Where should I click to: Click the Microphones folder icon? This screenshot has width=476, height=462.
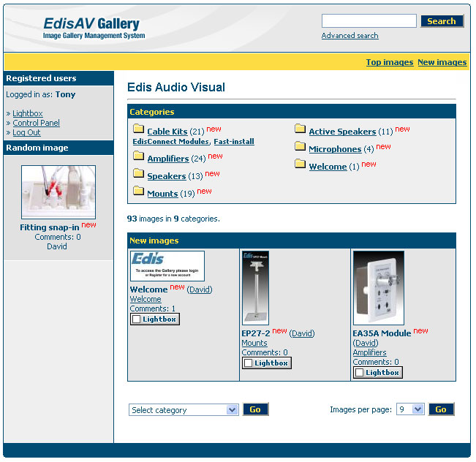pyautogui.click(x=301, y=146)
